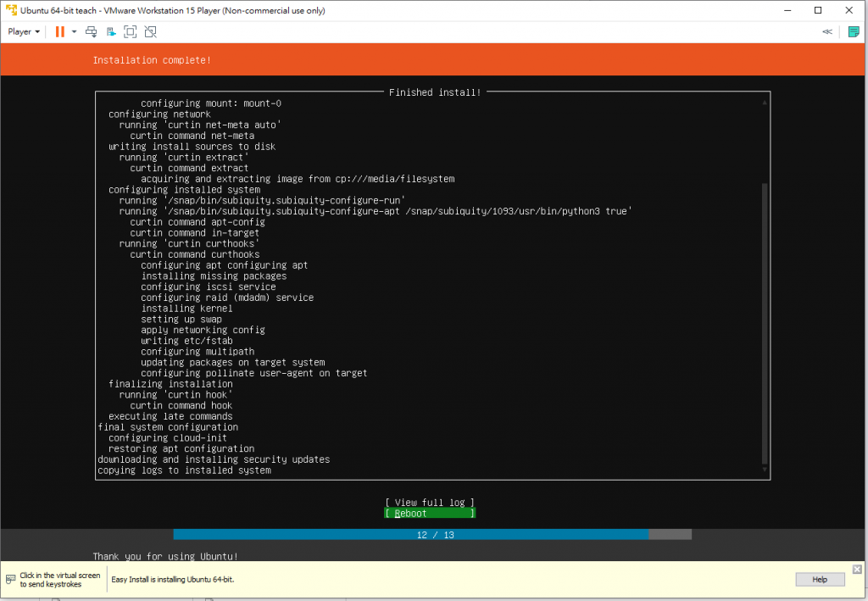Screen dimensions: 868x601
Task: Expand the power options dropdown arrow
Action: [75, 31]
